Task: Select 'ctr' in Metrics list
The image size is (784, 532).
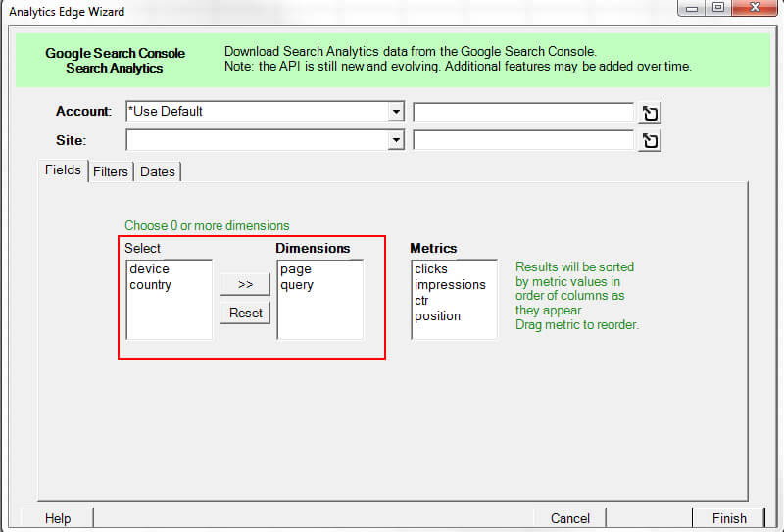Action: click(421, 301)
